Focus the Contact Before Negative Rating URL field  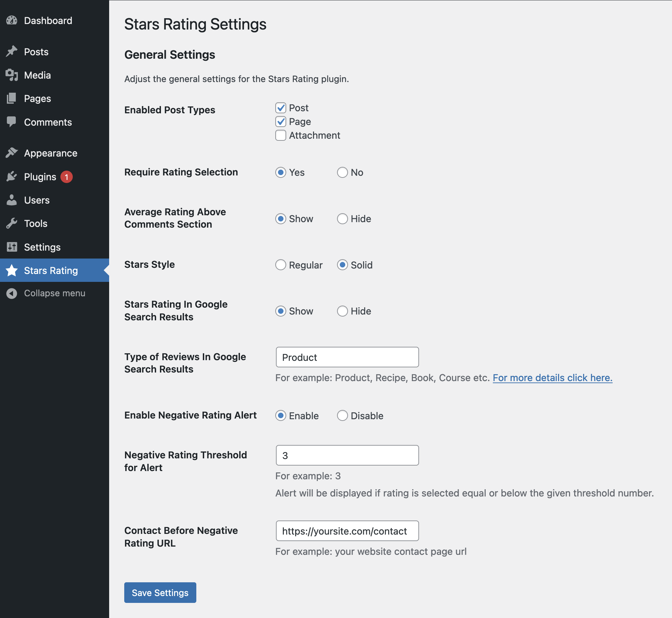coord(347,531)
